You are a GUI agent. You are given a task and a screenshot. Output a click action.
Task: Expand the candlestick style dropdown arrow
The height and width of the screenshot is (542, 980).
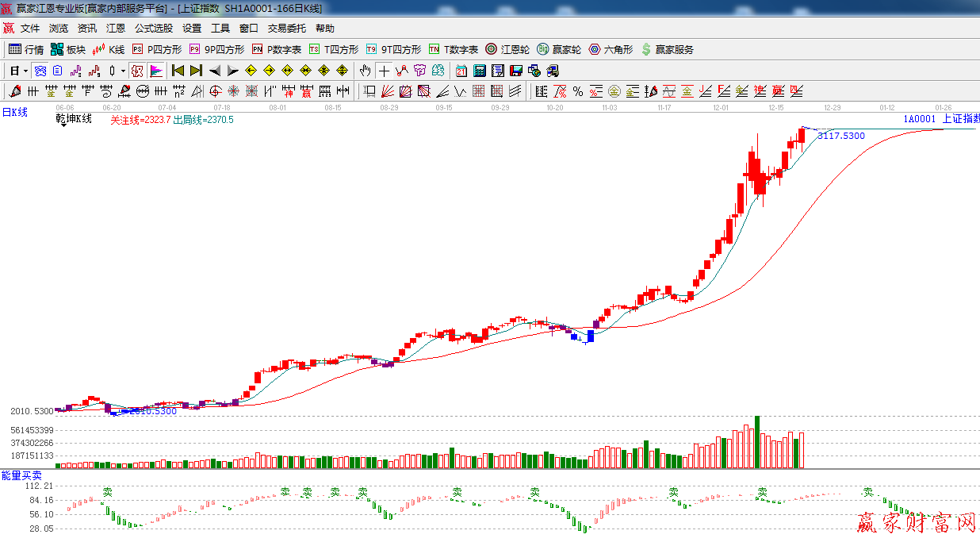click(123, 71)
